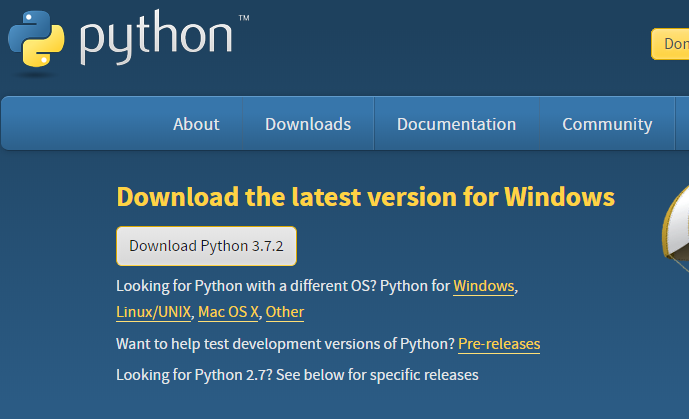
Task: Click the heading Download the latest version for Windows
Action: (x=365, y=195)
